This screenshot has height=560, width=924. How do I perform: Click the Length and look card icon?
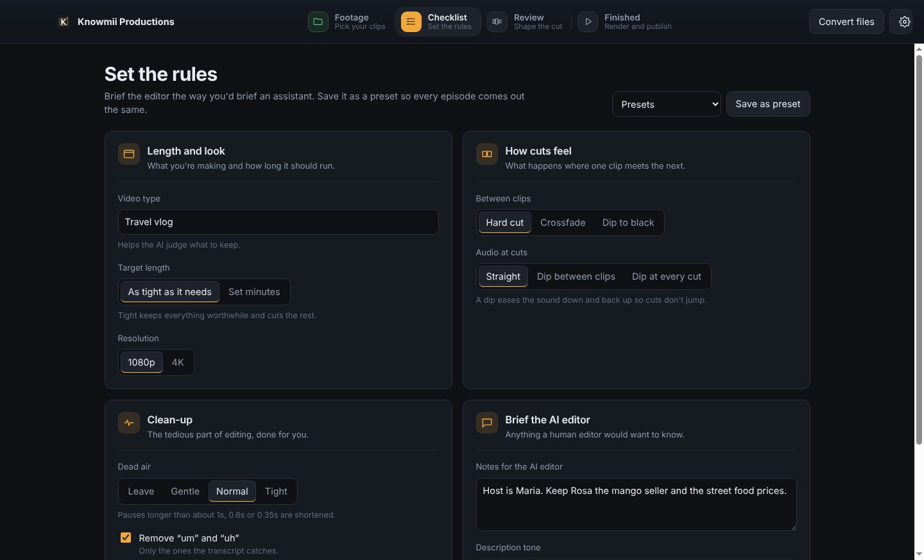(x=129, y=154)
